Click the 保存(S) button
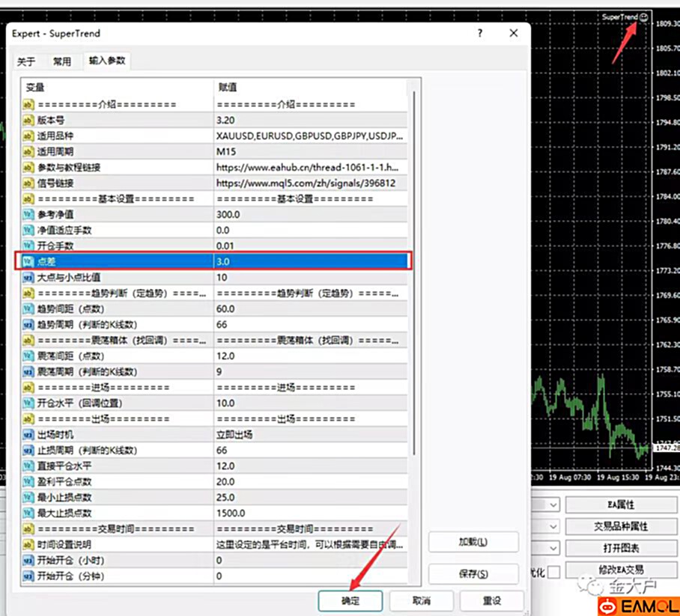The width and height of the screenshot is (680, 616). pyautogui.click(x=473, y=573)
